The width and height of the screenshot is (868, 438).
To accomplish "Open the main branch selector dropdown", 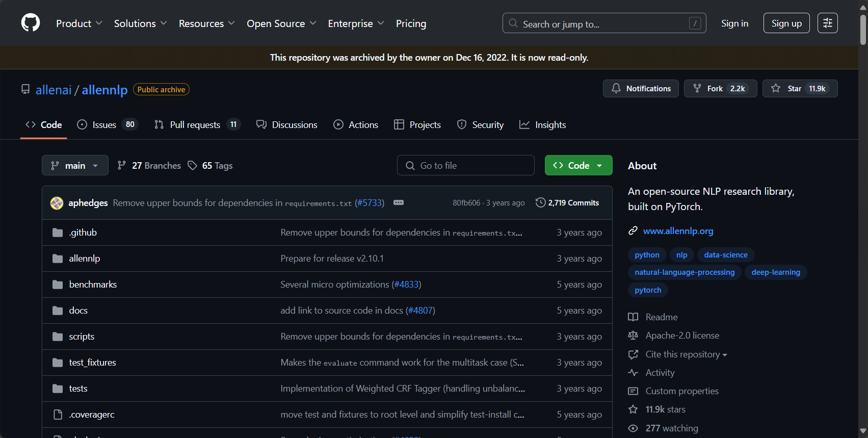I will click(75, 165).
